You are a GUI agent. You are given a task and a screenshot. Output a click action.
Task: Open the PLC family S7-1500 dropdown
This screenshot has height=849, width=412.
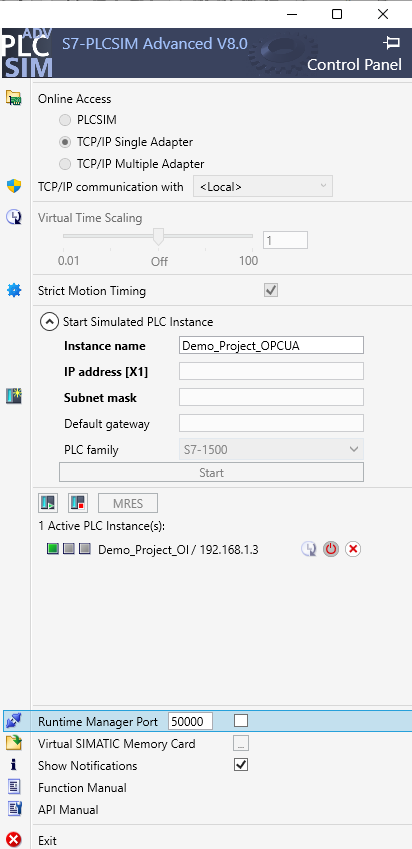coord(271,449)
